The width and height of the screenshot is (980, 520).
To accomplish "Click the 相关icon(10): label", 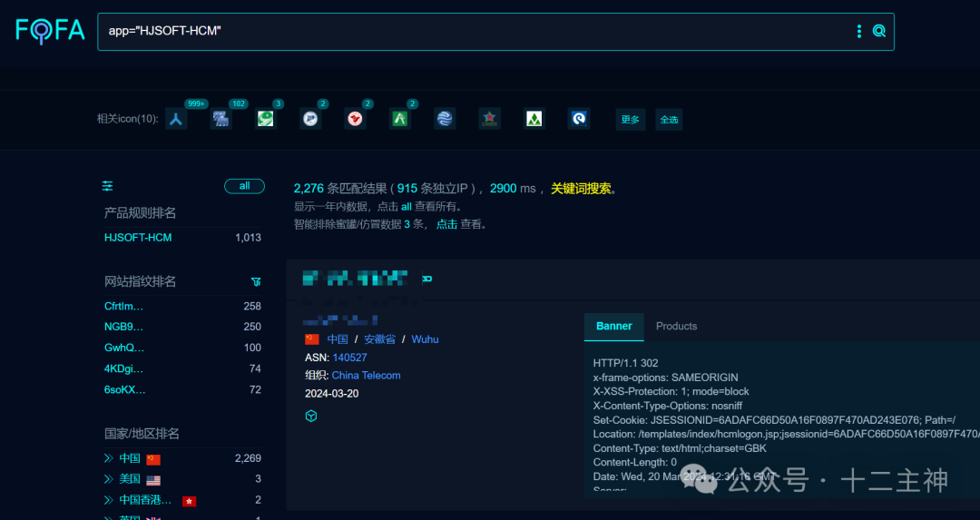I will tap(128, 119).
